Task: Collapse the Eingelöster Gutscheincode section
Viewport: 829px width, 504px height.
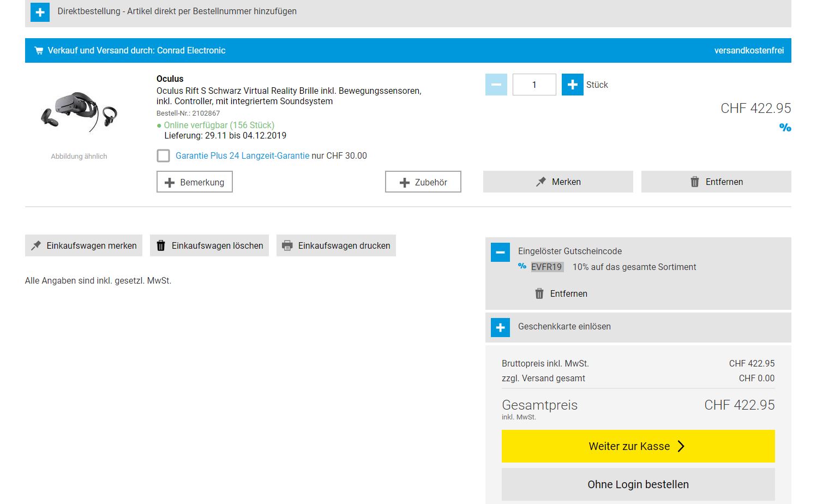Action: tap(500, 252)
